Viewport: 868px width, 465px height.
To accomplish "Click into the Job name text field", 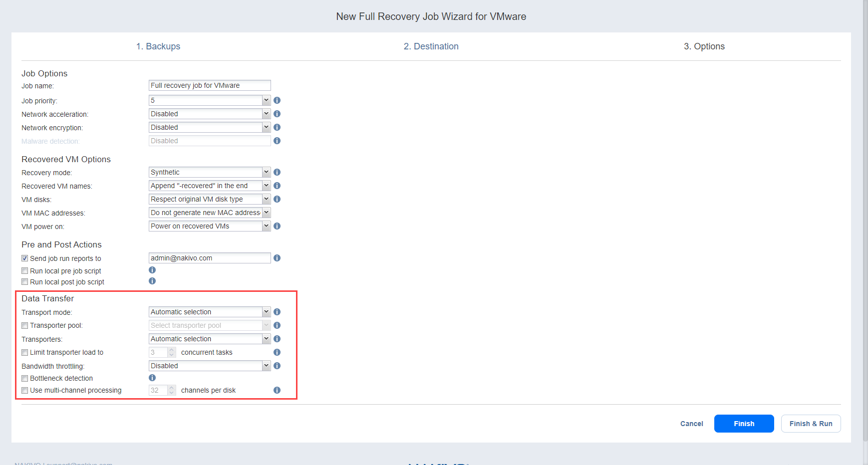I will (x=210, y=85).
